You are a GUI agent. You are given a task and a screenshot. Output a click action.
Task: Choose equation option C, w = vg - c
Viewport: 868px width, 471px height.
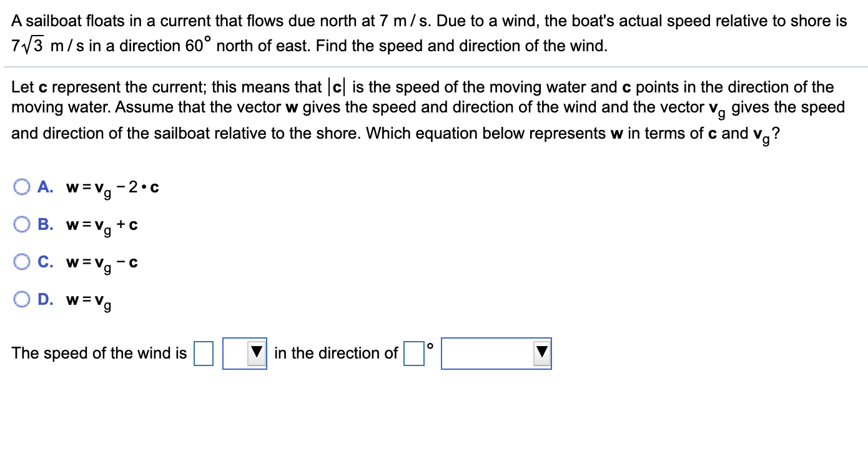(22, 262)
